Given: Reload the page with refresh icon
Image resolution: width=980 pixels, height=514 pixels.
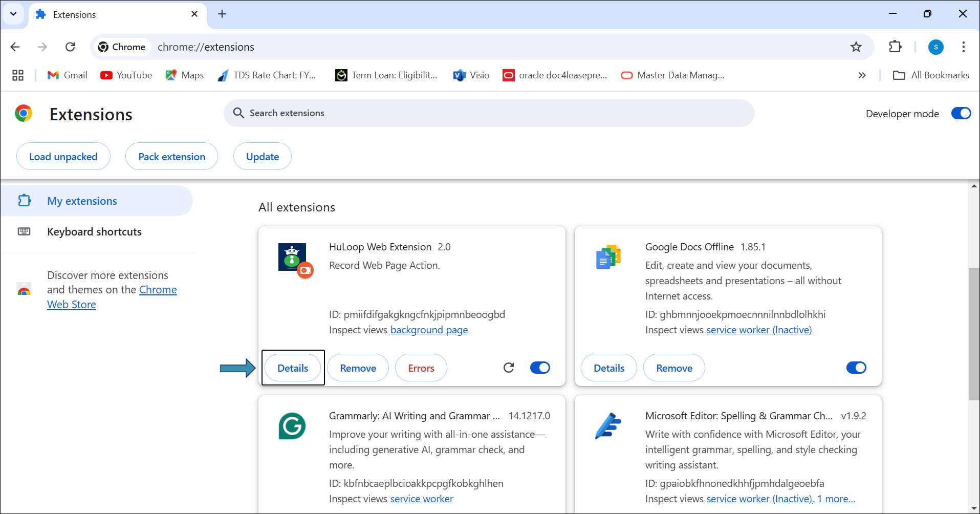Looking at the screenshot, I should click(70, 47).
